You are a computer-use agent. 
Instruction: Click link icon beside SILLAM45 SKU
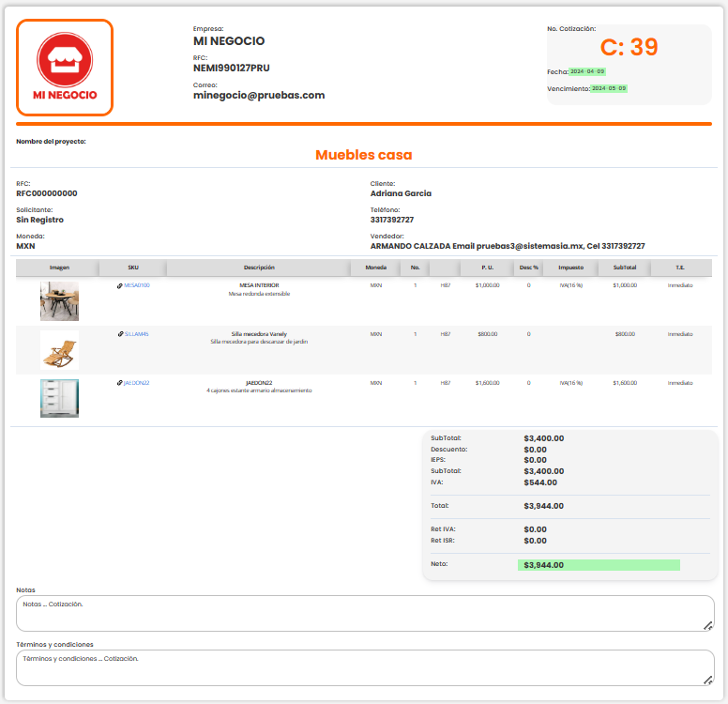click(x=120, y=334)
